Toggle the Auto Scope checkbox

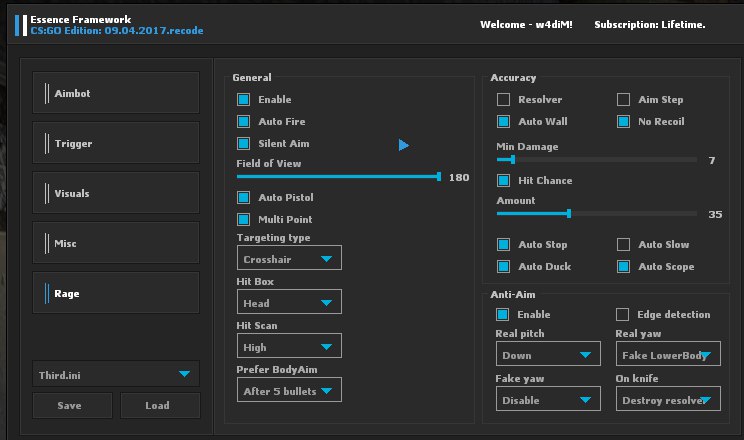[x=623, y=267]
